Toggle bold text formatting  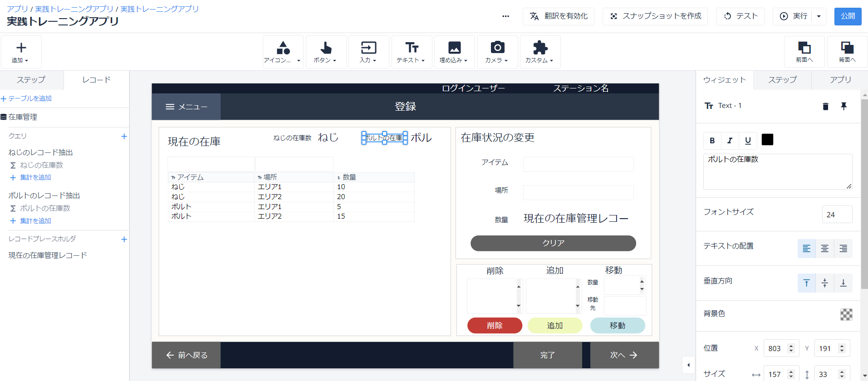712,141
